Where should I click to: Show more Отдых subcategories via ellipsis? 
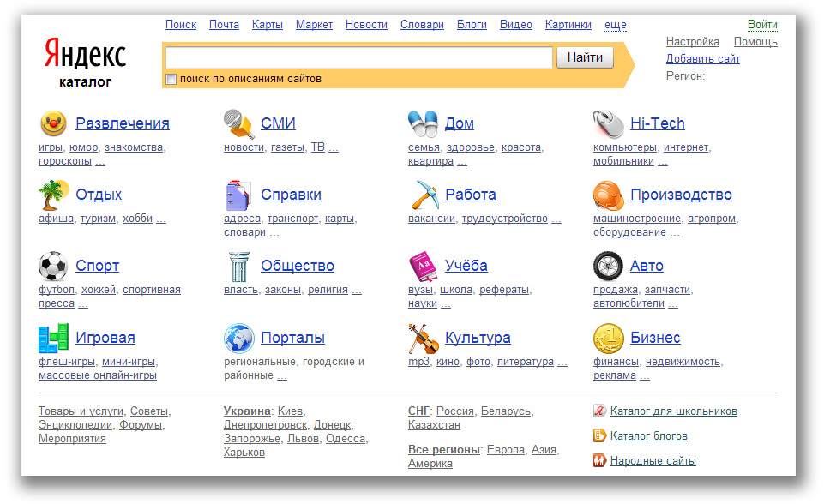161,218
